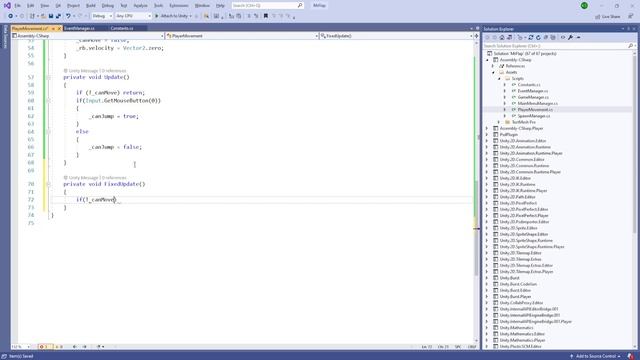This screenshot has width=640, height=360.
Task: Click the Home icon in Solution Explorer
Action: (x=502, y=37)
